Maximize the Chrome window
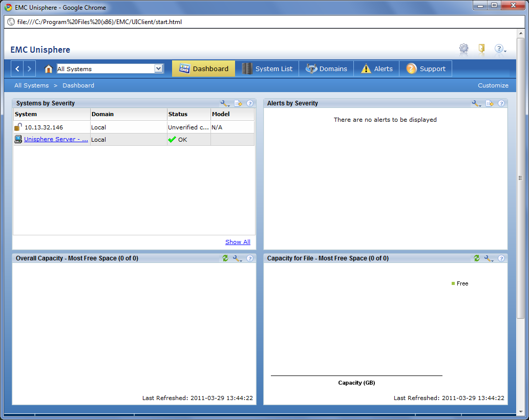This screenshot has height=420, width=529. point(494,6)
